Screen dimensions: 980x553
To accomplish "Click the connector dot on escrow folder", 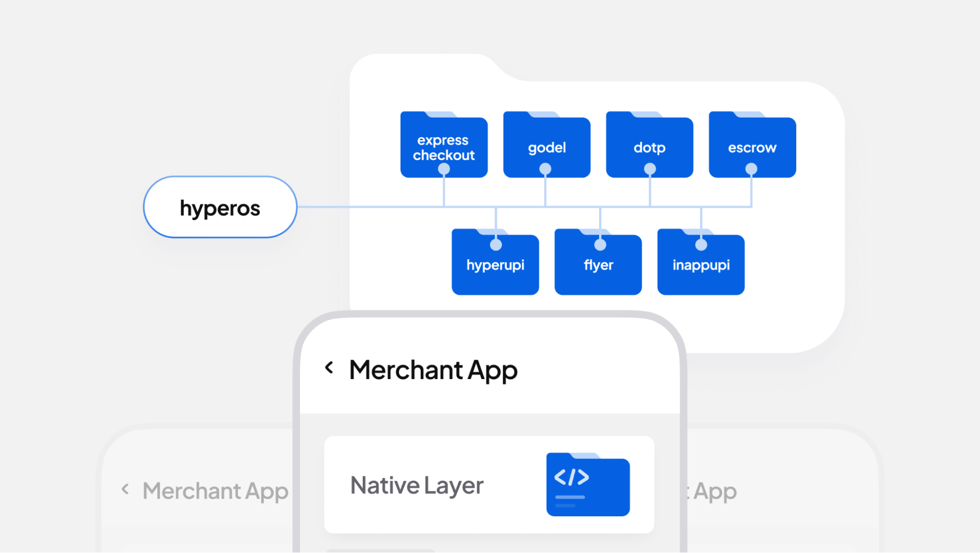I will (751, 169).
